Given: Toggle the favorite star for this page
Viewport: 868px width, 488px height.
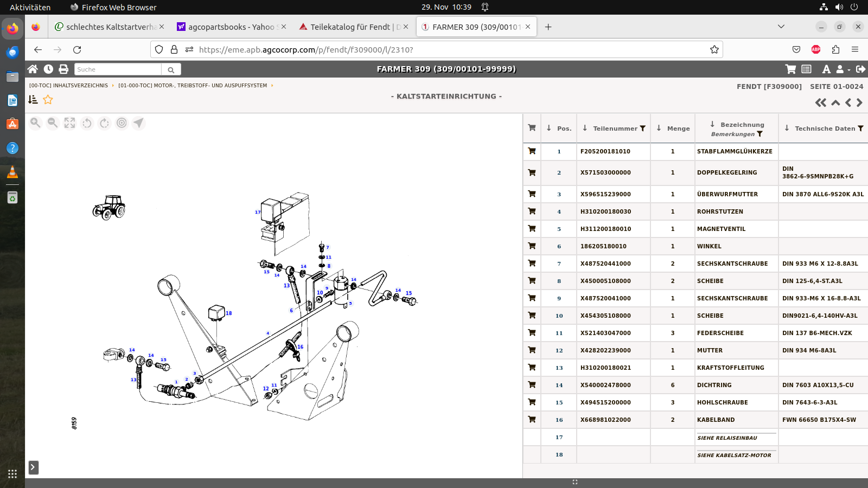Looking at the screenshot, I should (48, 100).
